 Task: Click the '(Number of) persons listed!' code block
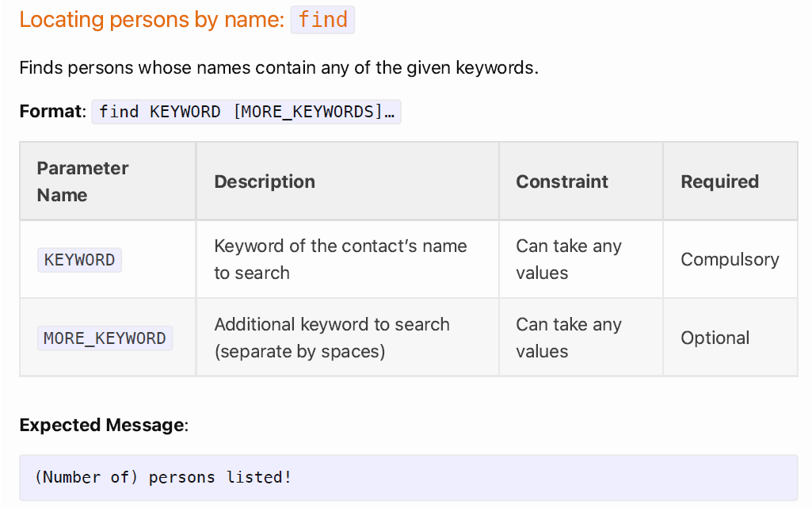pyautogui.click(x=409, y=477)
